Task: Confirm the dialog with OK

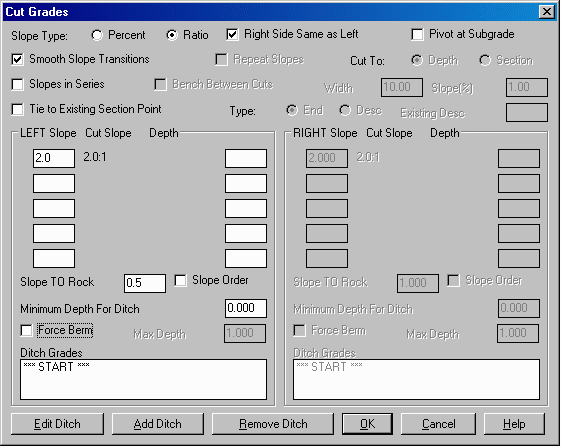Action: pos(367,424)
